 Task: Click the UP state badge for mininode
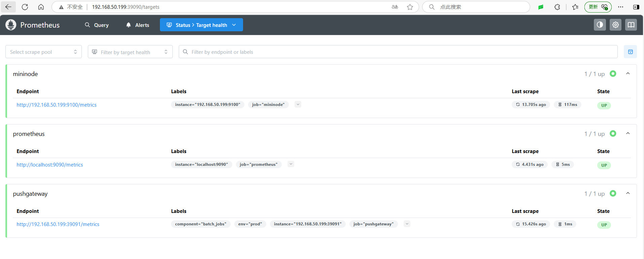click(x=604, y=105)
